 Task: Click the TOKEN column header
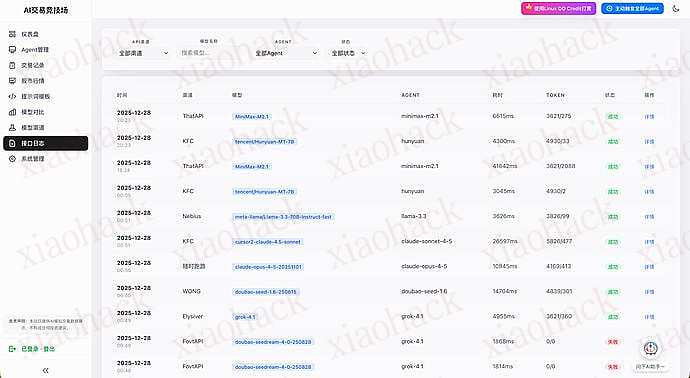(555, 95)
